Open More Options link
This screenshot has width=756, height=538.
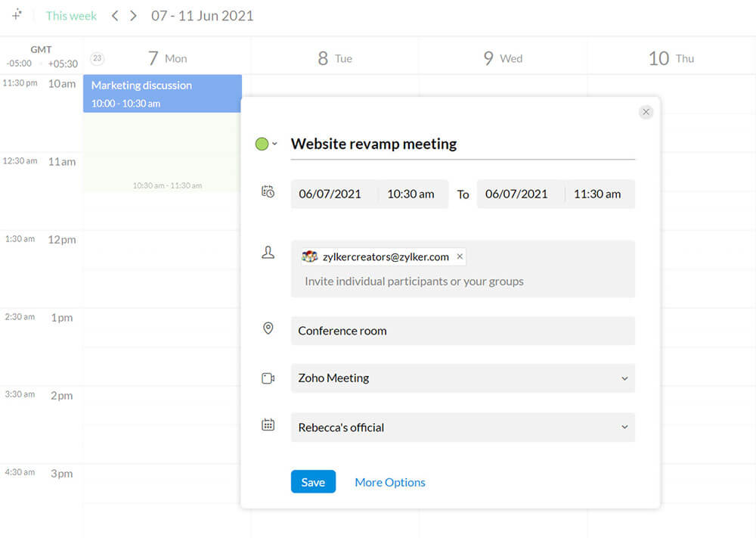click(x=390, y=482)
